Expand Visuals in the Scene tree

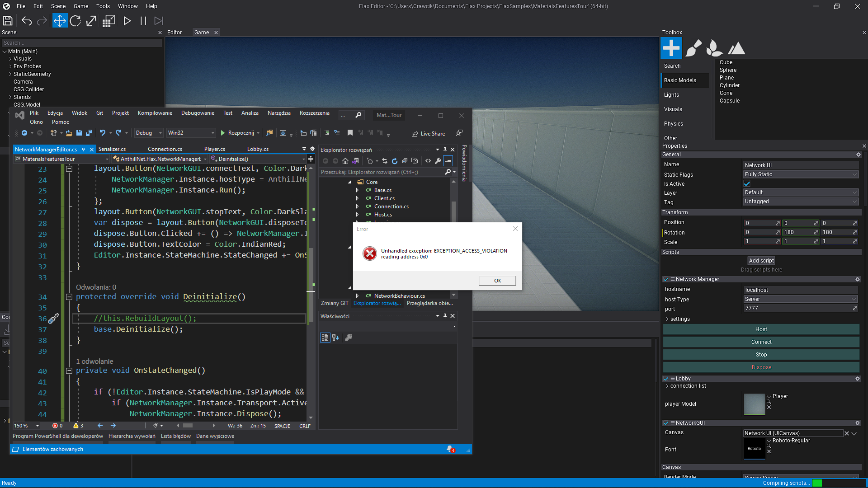point(10,59)
